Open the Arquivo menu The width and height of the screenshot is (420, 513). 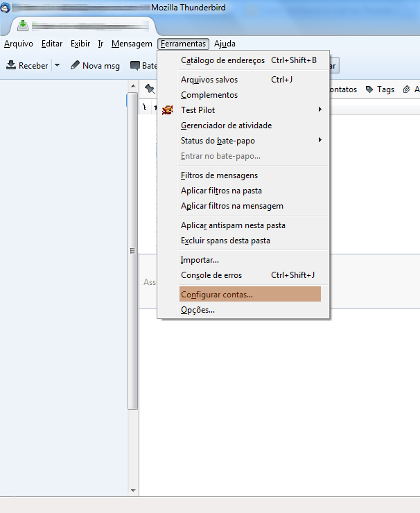coord(18,44)
